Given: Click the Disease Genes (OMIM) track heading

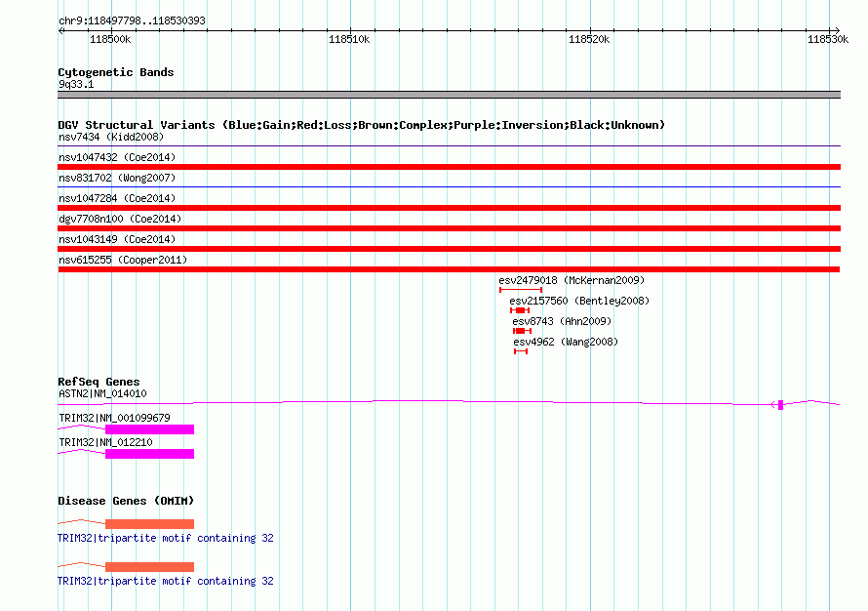Looking at the screenshot, I should (x=126, y=501).
